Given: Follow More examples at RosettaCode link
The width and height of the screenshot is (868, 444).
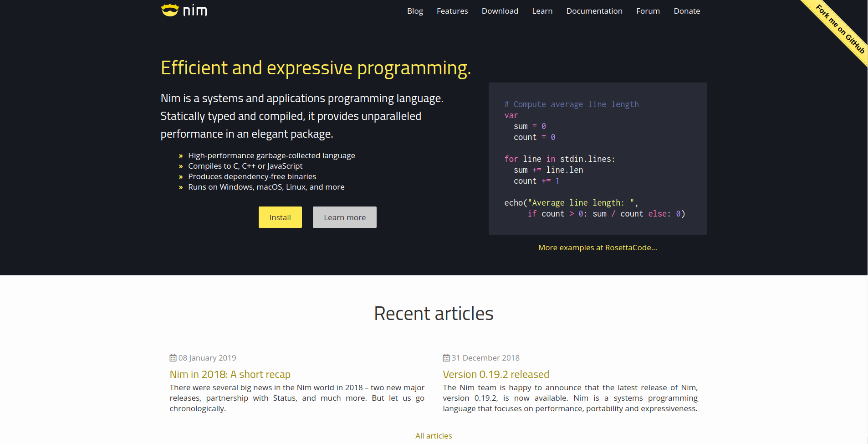Looking at the screenshot, I should [x=597, y=248].
